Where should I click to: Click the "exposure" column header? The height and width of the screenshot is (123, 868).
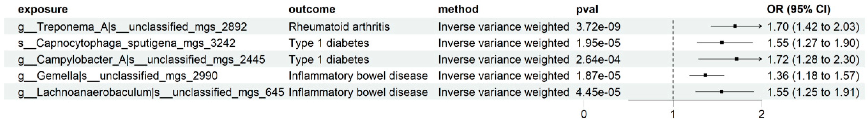pos(43,10)
